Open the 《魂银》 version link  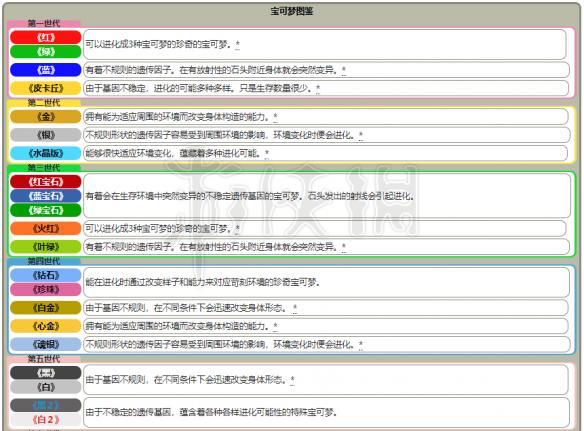(x=46, y=344)
